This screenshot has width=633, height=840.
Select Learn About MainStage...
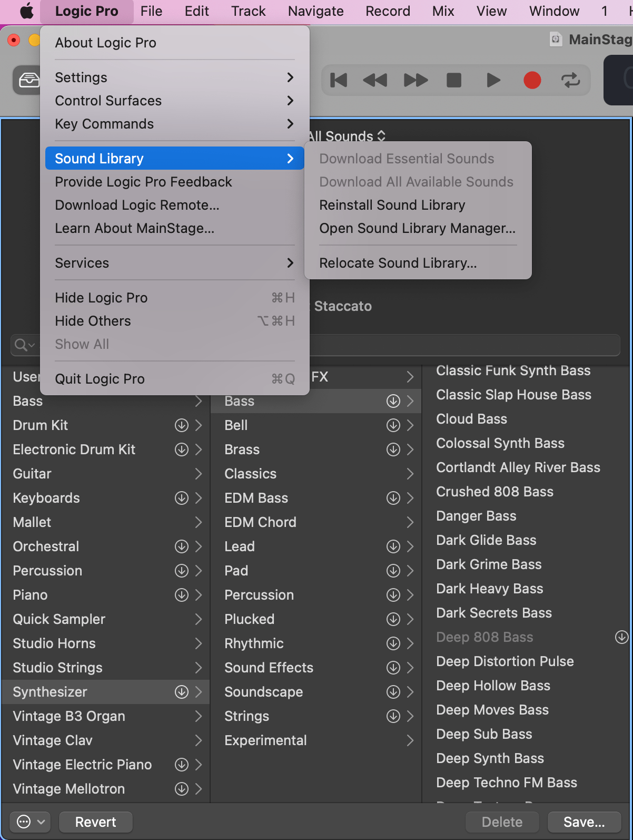coord(175,228)
